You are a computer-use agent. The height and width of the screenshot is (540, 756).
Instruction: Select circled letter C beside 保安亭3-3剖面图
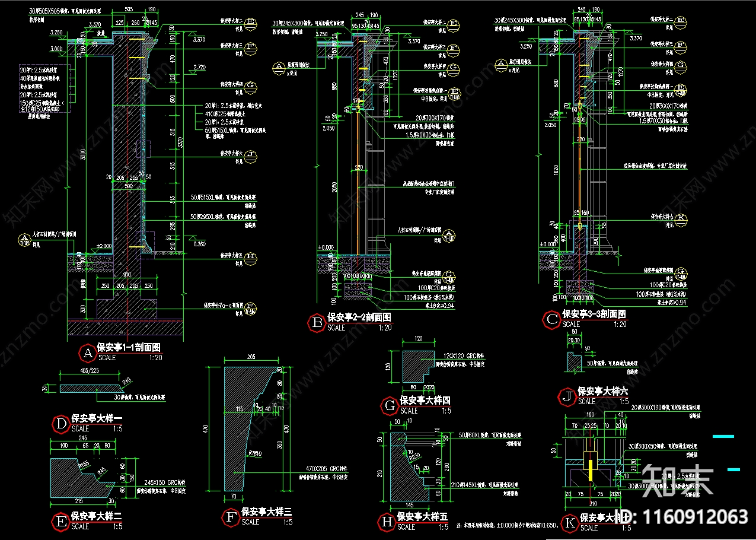(x=552, y=320)
